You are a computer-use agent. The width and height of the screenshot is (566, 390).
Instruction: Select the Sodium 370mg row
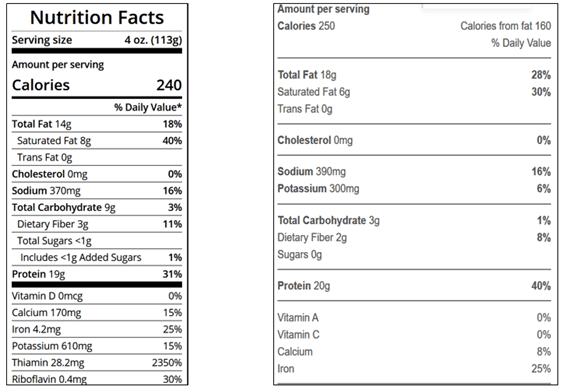97,191
